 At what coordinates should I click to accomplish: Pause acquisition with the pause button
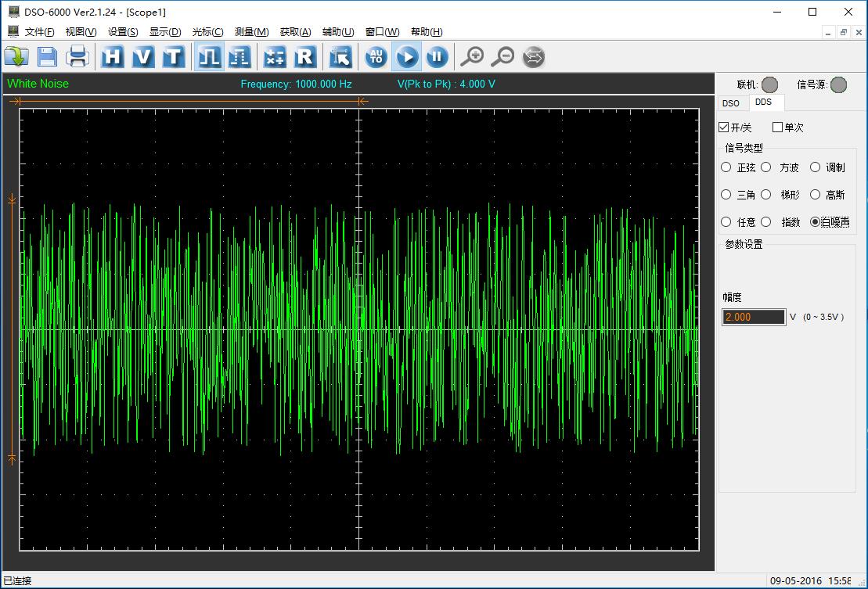[437, 56]
